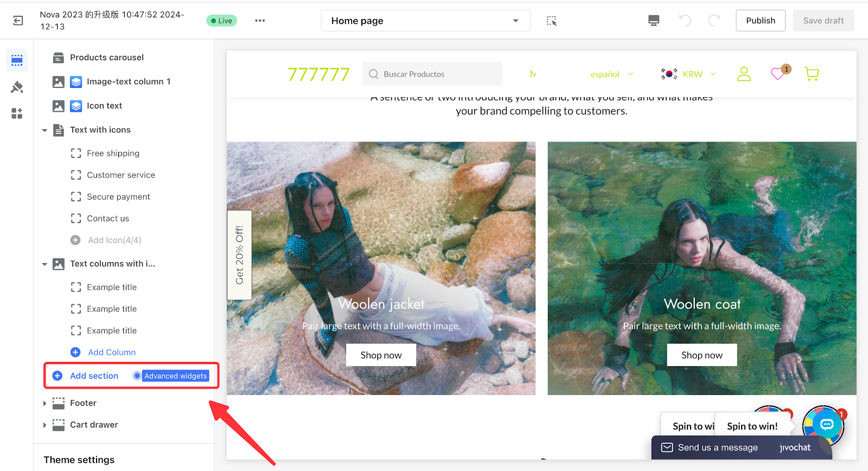Viewport: 868px width, 471px height.
Task: Open the wishlist heart icon
Action: (778, 74)
